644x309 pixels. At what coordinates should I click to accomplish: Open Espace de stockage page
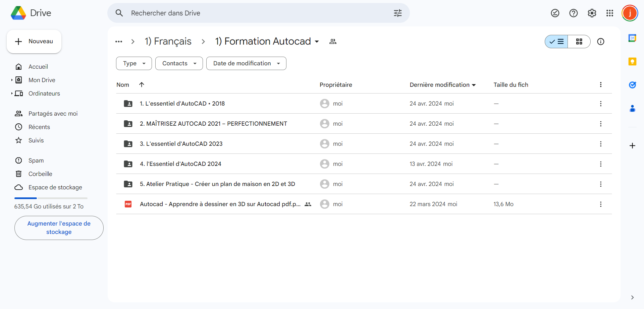(55, 187)
